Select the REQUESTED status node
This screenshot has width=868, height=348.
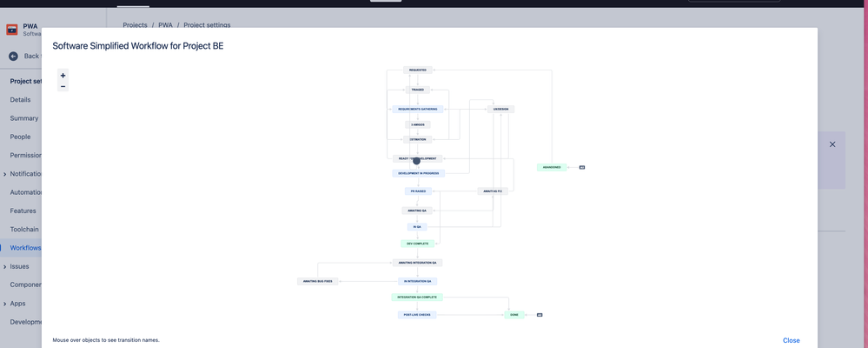(417, 70)
